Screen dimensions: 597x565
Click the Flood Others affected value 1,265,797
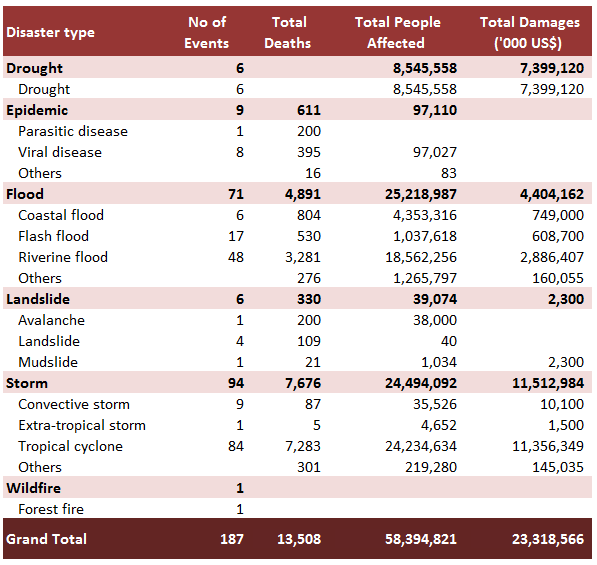[425, 278]
